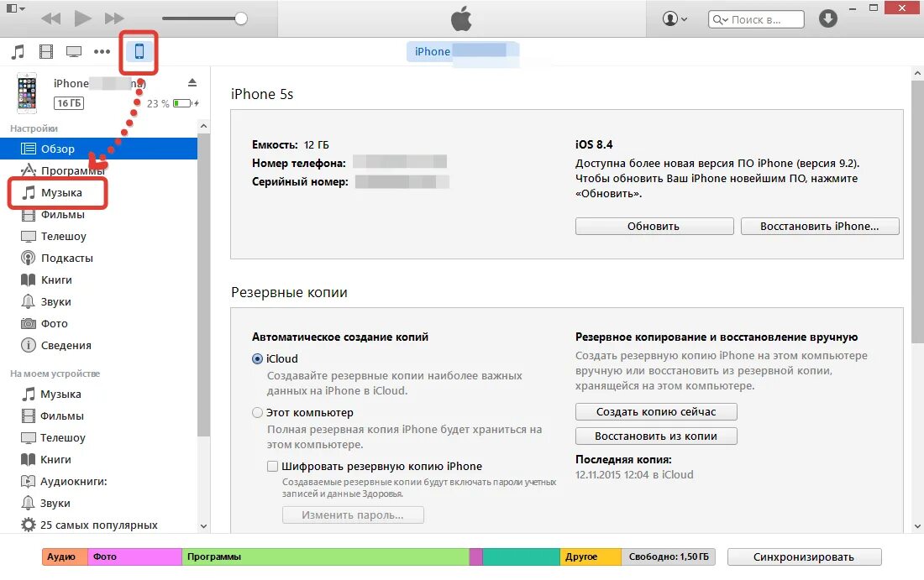Click the Downloads arrow icon
The image size is (924, 580).
(828, 18)
